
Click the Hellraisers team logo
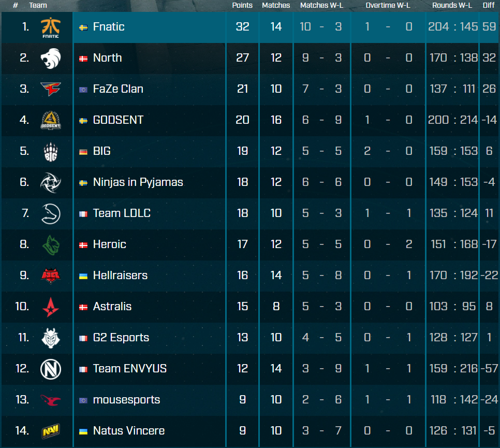(x=51, y=276)
